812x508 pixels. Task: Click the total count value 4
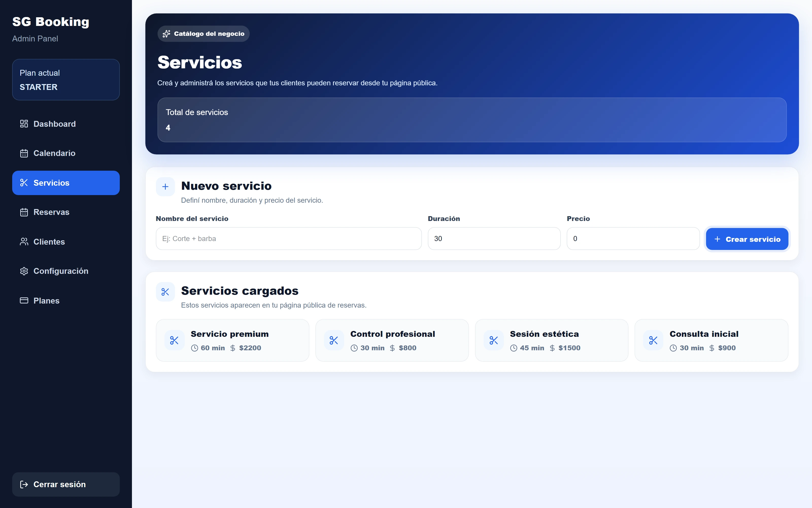pos(168,128)
